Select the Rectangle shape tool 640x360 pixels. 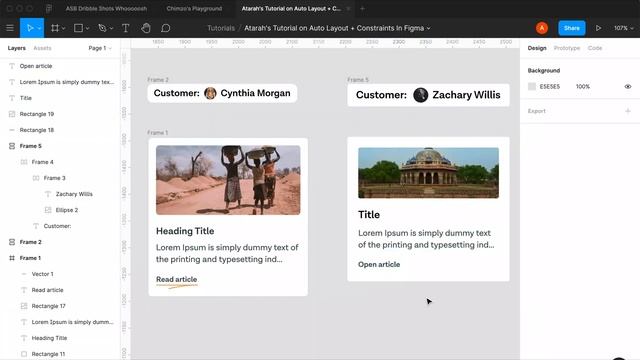78,28
